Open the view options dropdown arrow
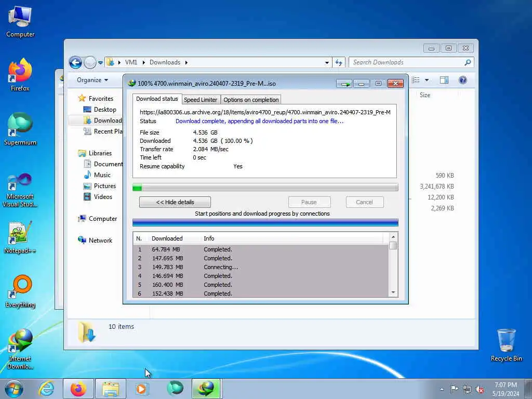Screen dimensions: 532x399 (x=427, y=80)
